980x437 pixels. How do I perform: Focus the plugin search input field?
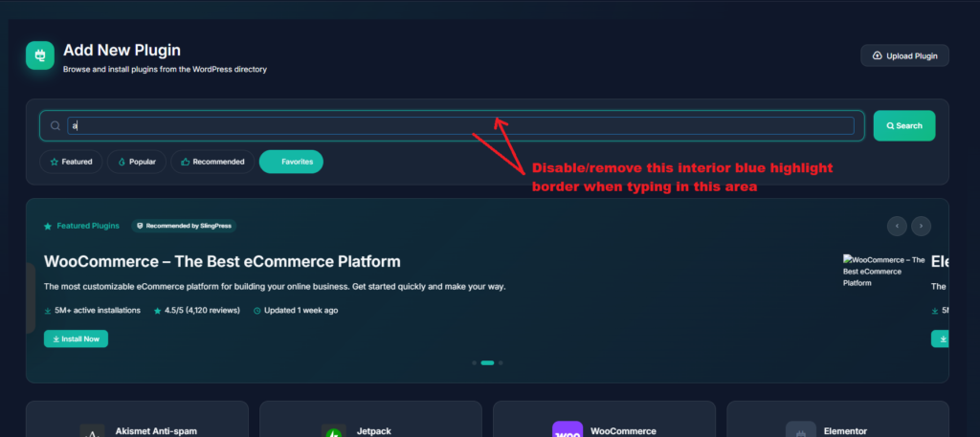pyautogui.click(x=460, y=125)
